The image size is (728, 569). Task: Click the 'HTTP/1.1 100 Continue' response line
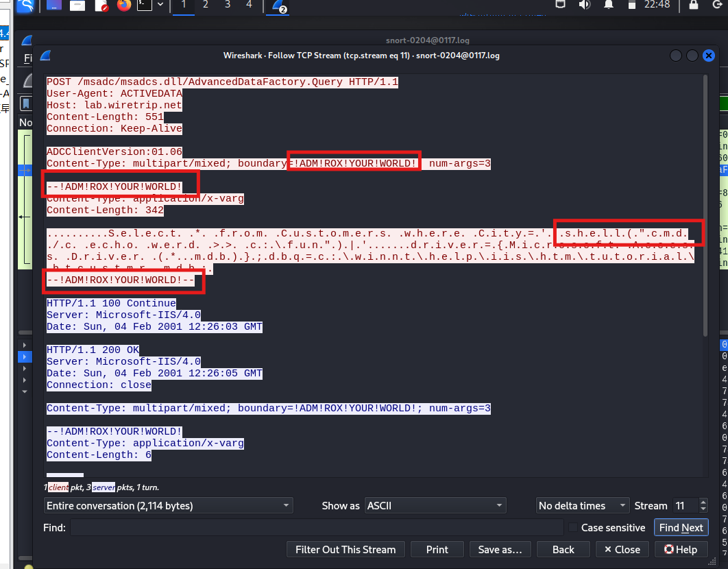[x=112, y=303]
